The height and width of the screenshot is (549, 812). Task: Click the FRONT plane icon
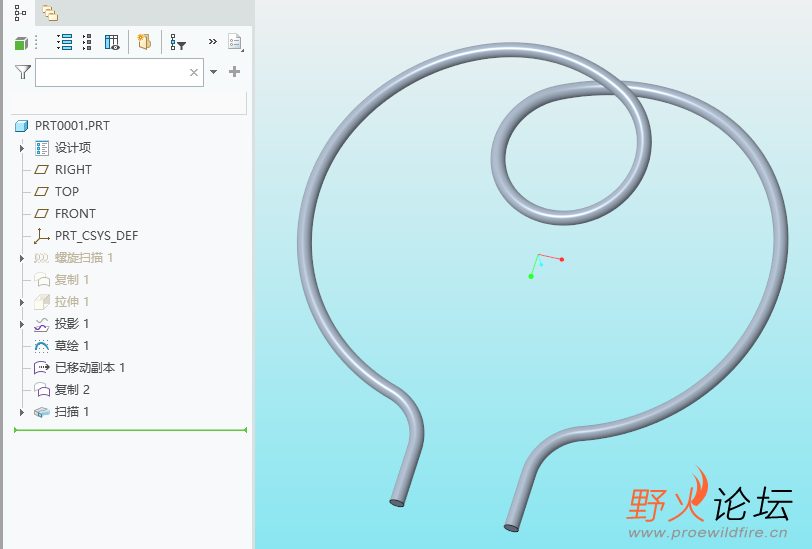(41, 214)
